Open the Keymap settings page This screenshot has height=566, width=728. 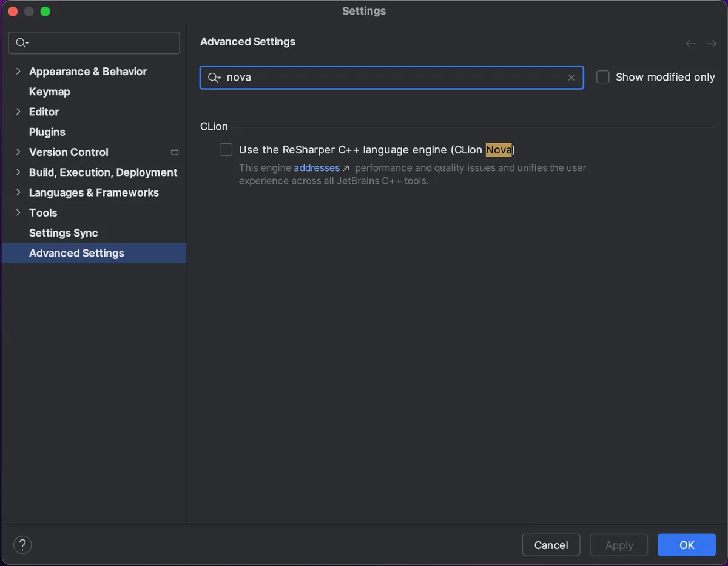[50, 92]
